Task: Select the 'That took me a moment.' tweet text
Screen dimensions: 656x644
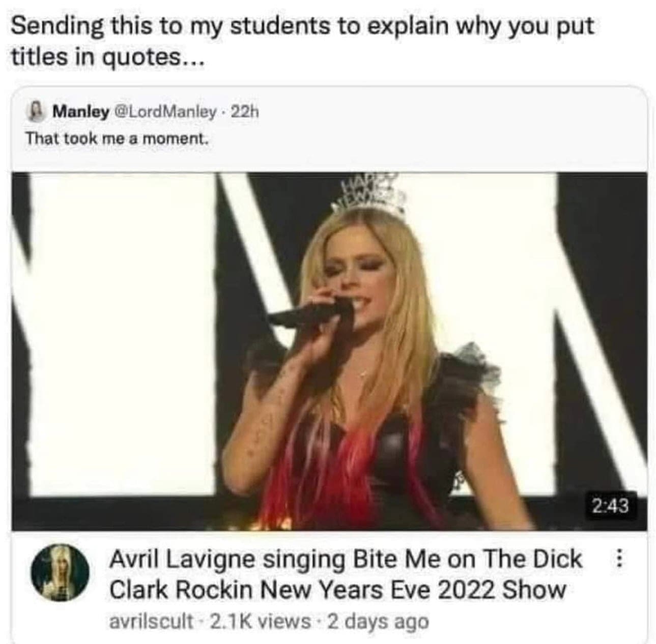Action: click(117, 138)
